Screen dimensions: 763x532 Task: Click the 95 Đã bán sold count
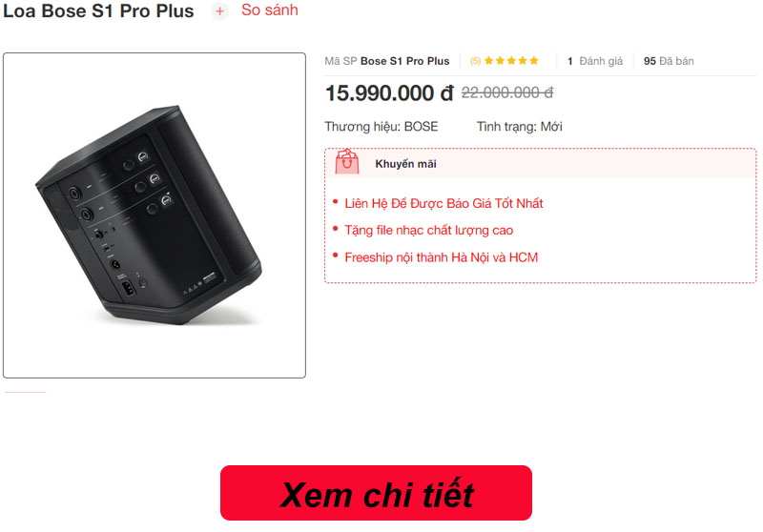pos(669,61)
